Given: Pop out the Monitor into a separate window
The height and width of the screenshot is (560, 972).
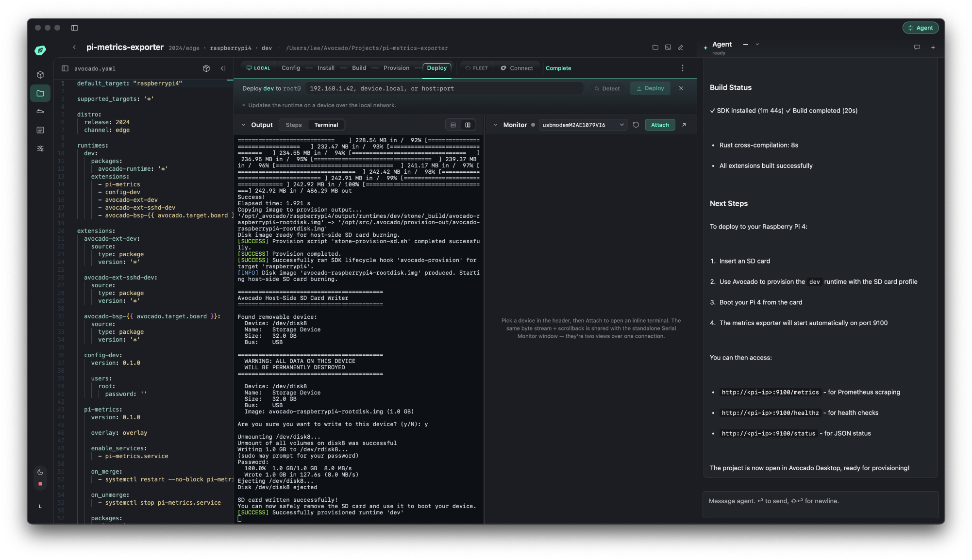Looking at the screenshot, I should coord(684,125).
